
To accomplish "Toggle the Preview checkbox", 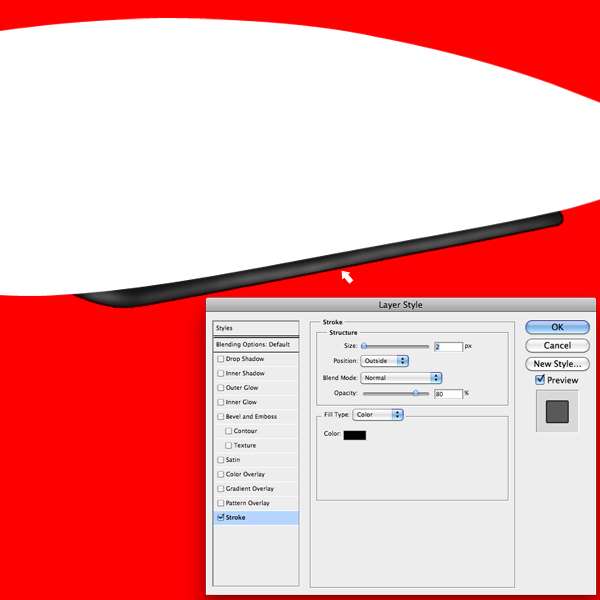I will click(x=540, y=380).
